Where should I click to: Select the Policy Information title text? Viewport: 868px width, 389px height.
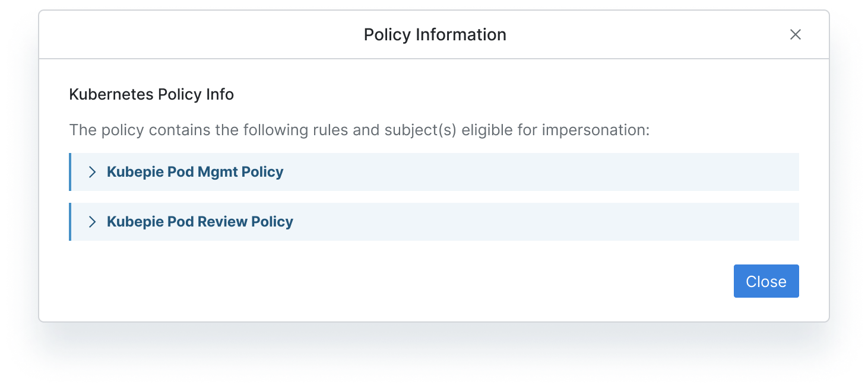435,34
